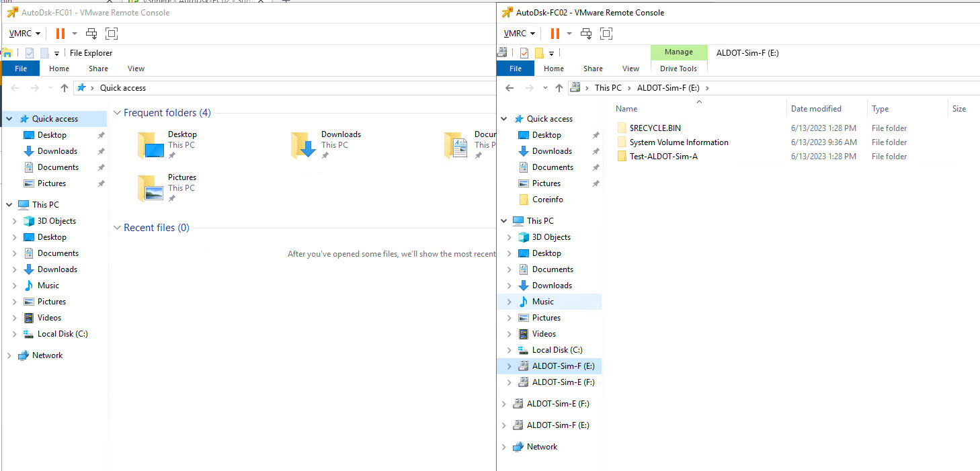Enter full screen in AutoDsk-FC01 console
The height and width of the screenshot is (471, 980).
click(x=112, y=33)
